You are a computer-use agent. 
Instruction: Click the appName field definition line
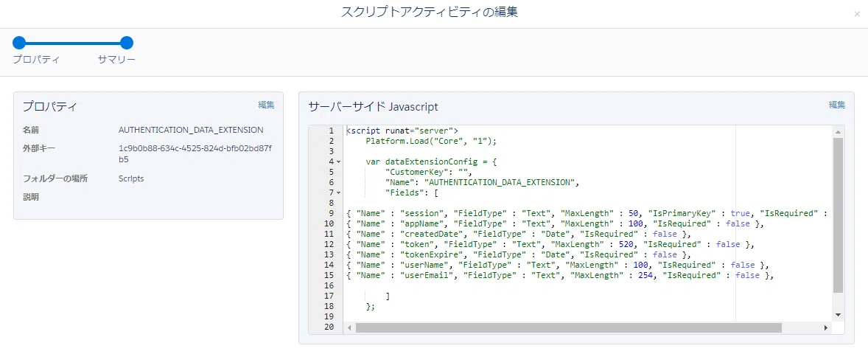click(x=556, y=223)
